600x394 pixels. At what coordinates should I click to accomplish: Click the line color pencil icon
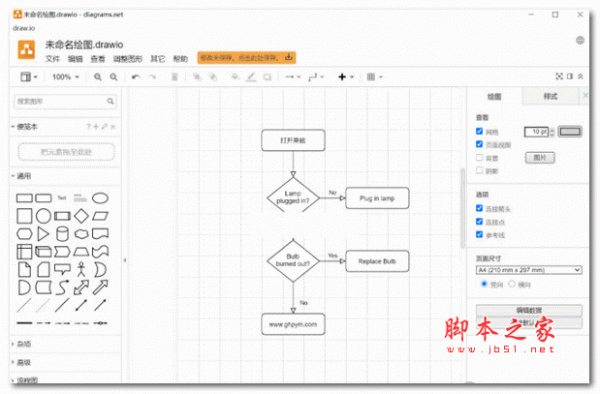coord(251,77)
